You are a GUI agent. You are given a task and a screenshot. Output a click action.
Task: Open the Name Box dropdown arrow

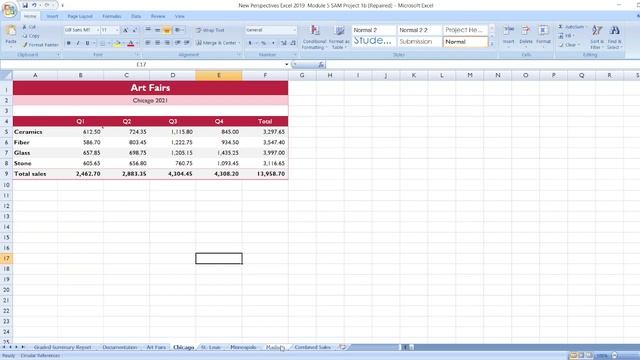[x=287, y=64]
